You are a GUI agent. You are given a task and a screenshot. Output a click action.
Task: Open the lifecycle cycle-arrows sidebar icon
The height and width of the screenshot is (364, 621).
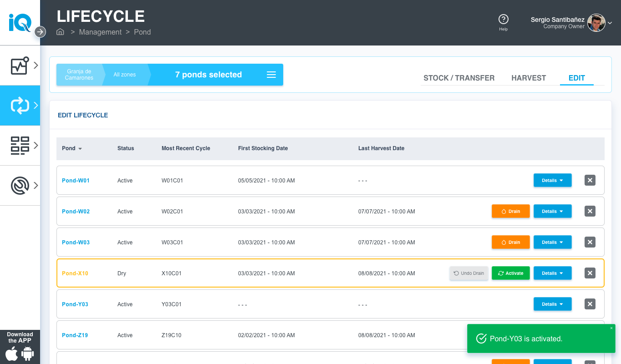[20, 106]
